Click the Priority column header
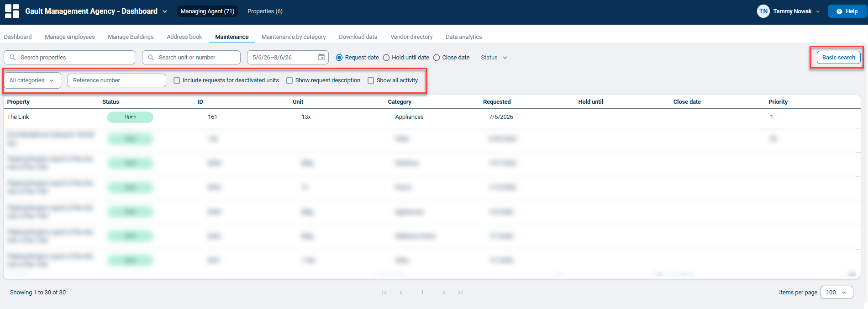 [x=778, y=102]
